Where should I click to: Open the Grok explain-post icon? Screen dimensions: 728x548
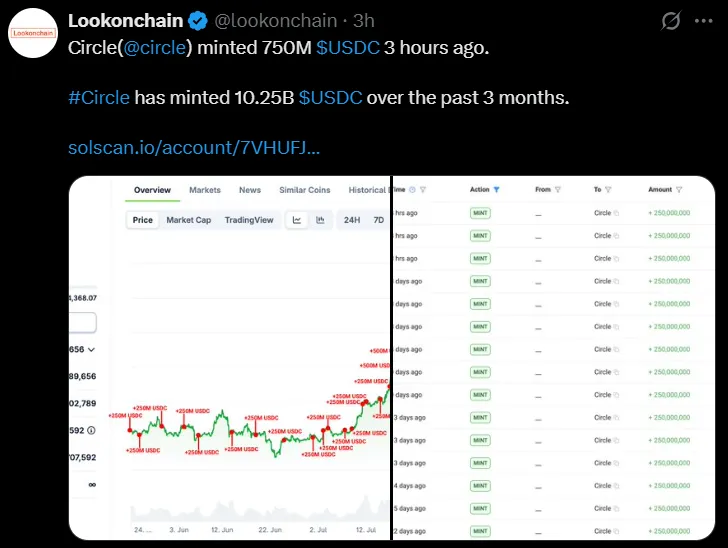tap(674, 21)
